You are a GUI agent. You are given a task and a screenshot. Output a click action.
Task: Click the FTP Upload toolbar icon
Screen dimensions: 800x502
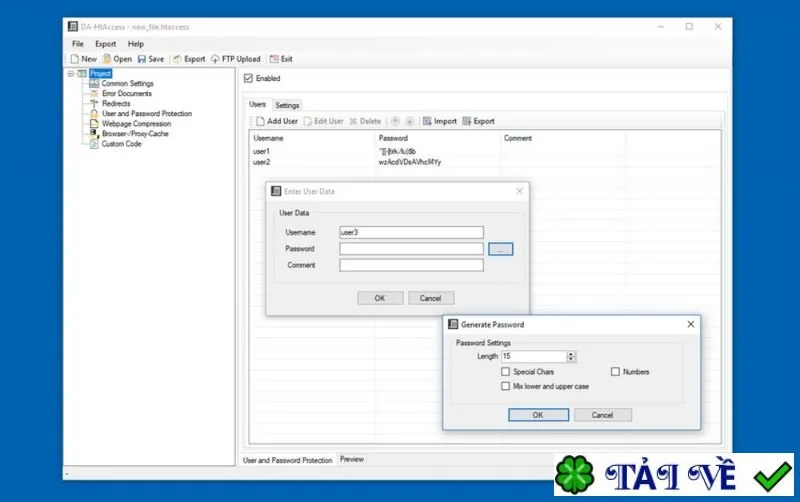[215, 59]
